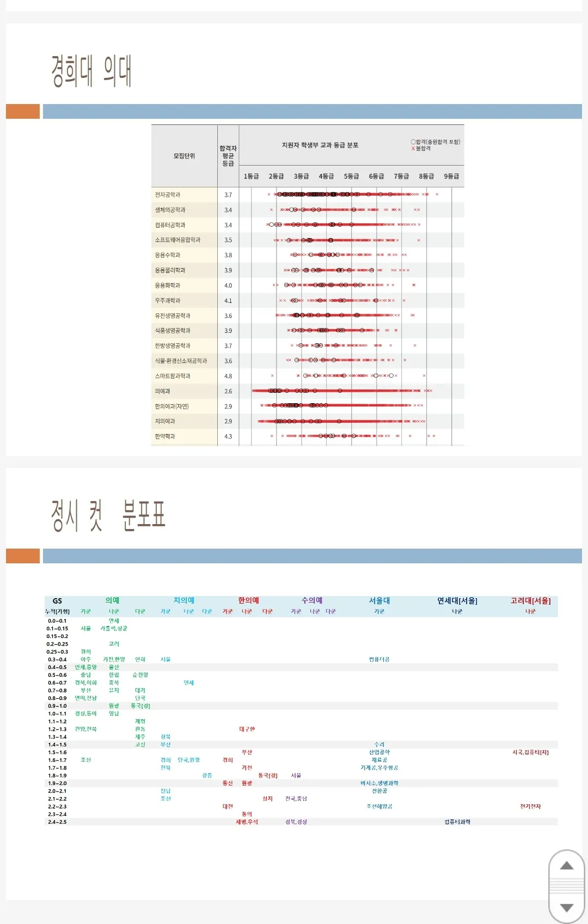Select the 우주과학과 row label
The width and height of the screenshot is (588, 924).
point(168,301)
